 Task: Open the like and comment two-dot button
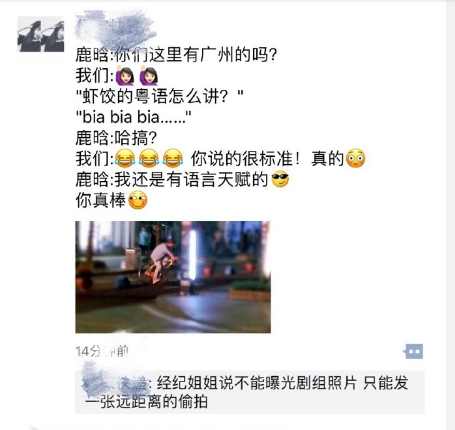(414, 351)
